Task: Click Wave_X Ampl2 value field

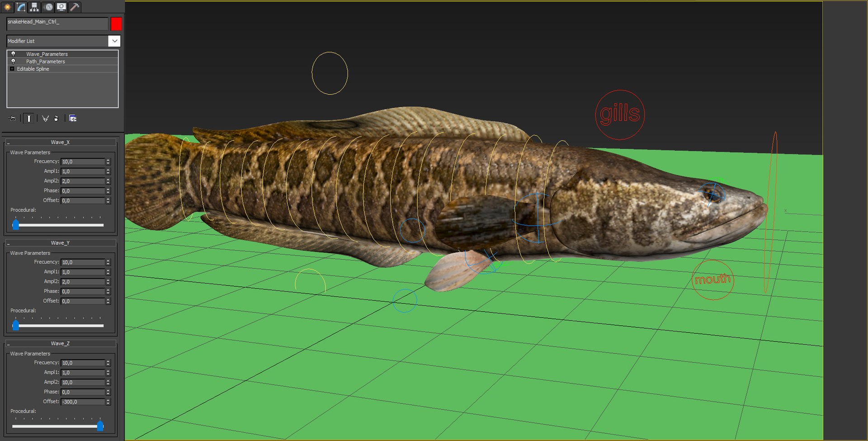Action: (83, 181)
